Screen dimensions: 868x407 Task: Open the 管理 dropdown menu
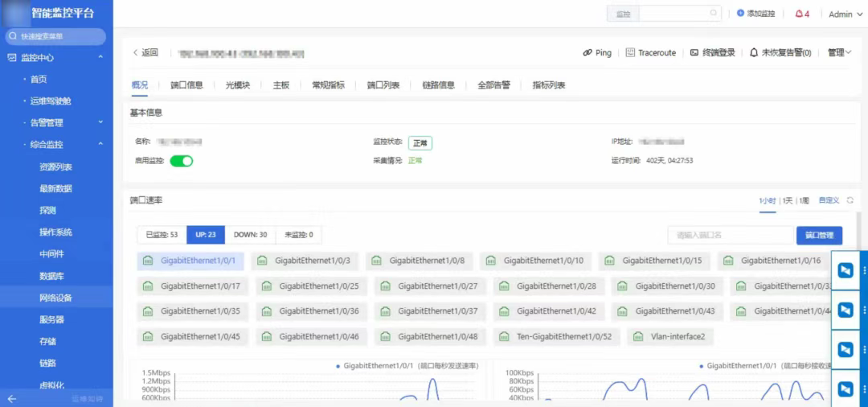click(839, 53)
